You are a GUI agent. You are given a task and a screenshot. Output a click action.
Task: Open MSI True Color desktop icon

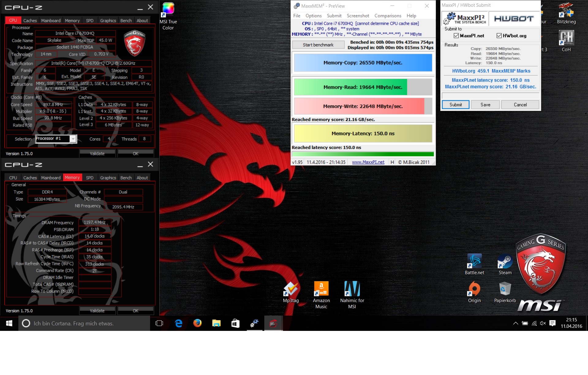pos(168,16)
